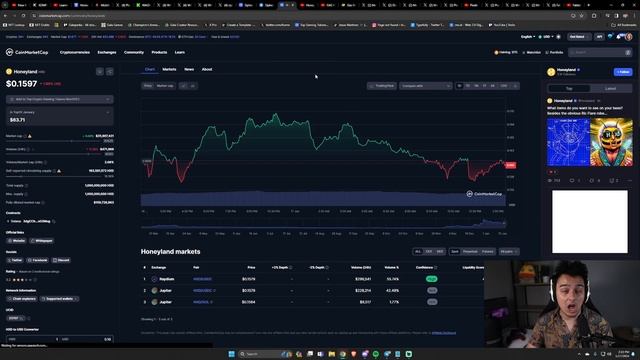
Task: Click the TradingView button
Action: click(382, 86)
